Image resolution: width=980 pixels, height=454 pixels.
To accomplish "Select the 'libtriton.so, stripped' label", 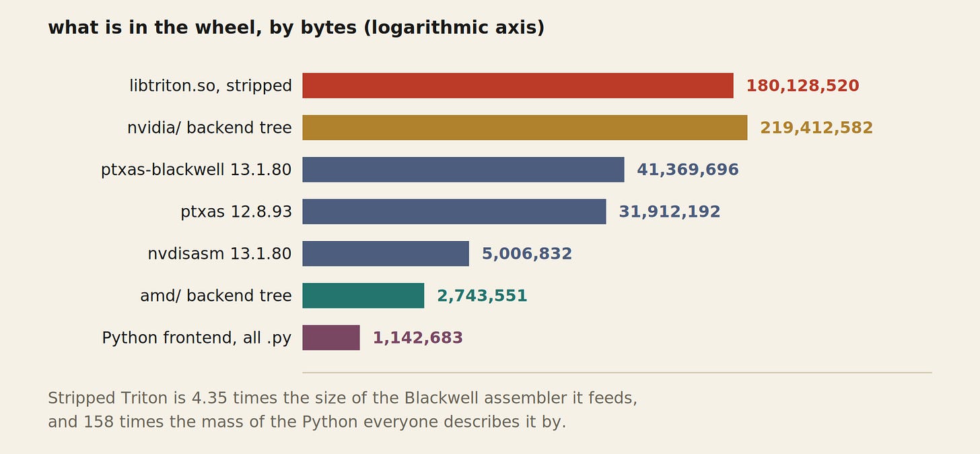I will click(x=211, y=86).
